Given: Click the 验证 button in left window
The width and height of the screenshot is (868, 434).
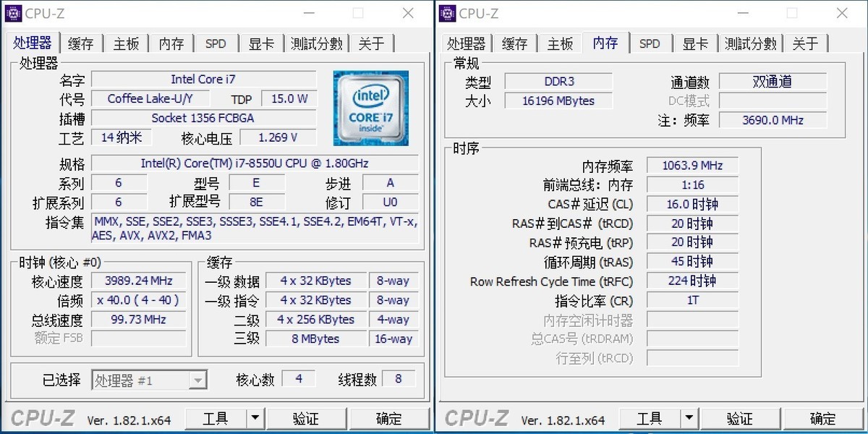Looking at the screenshot, I should [307, 418].
